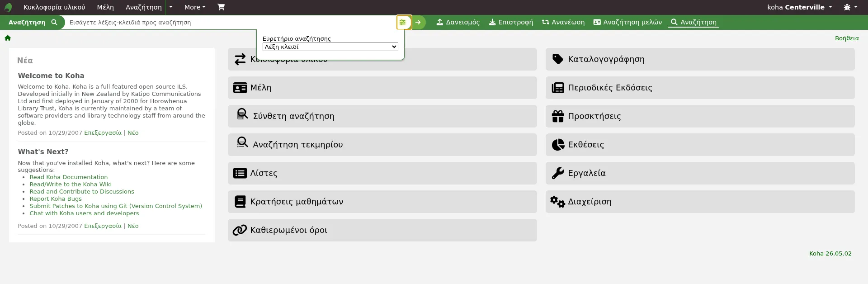
Task: Click the magnifier icon beside Αναζήτηση label
Action: click(54, 22)
